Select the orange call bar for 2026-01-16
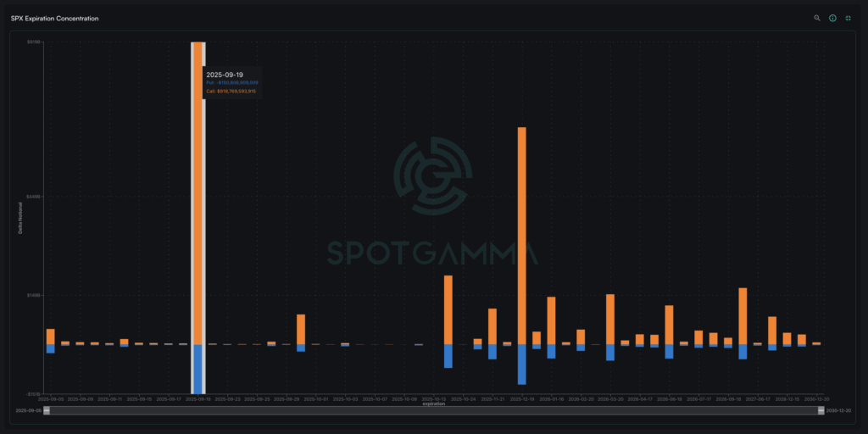 click(551, 320)
